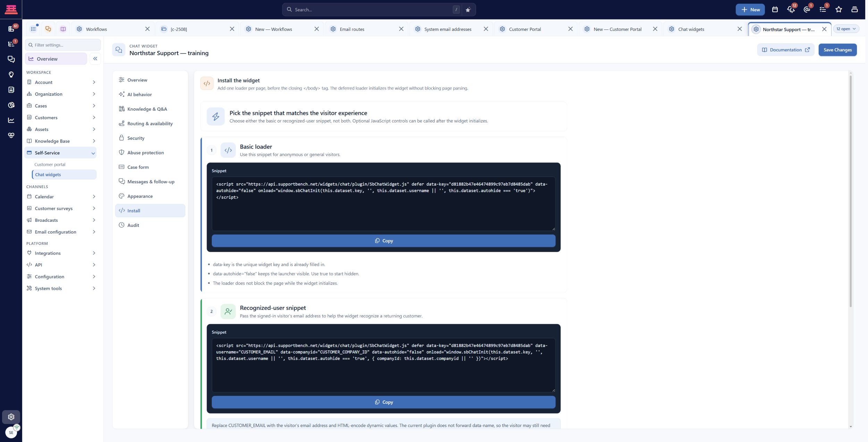868x442 pixels.
Task: Open the AI behavior section
Action: [150, 94]
